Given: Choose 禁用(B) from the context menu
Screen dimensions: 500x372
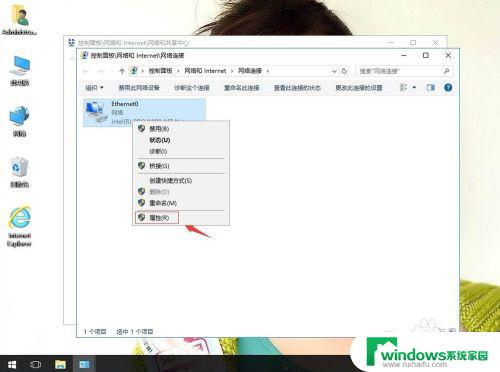Looking at the screenshot, I should 181,129.
